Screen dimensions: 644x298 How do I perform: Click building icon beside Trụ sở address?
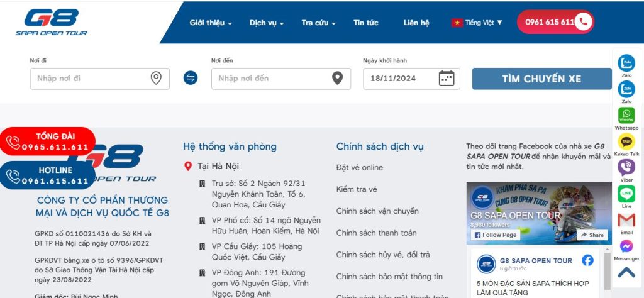[202, 184]
